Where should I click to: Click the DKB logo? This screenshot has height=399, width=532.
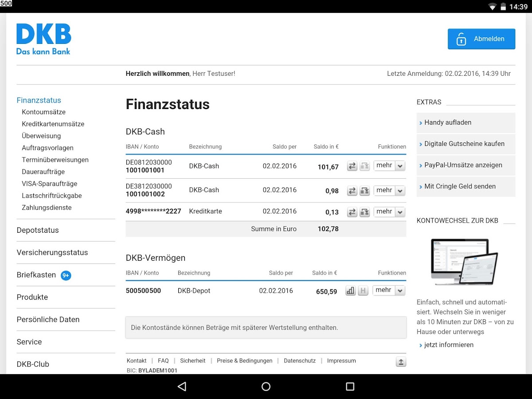point(44,39)
